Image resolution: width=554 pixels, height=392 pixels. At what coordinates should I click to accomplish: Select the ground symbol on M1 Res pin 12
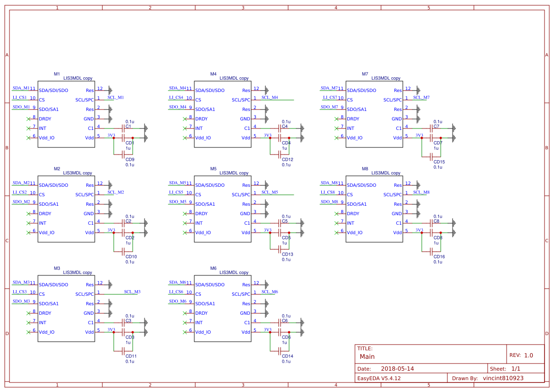(110, 90)
